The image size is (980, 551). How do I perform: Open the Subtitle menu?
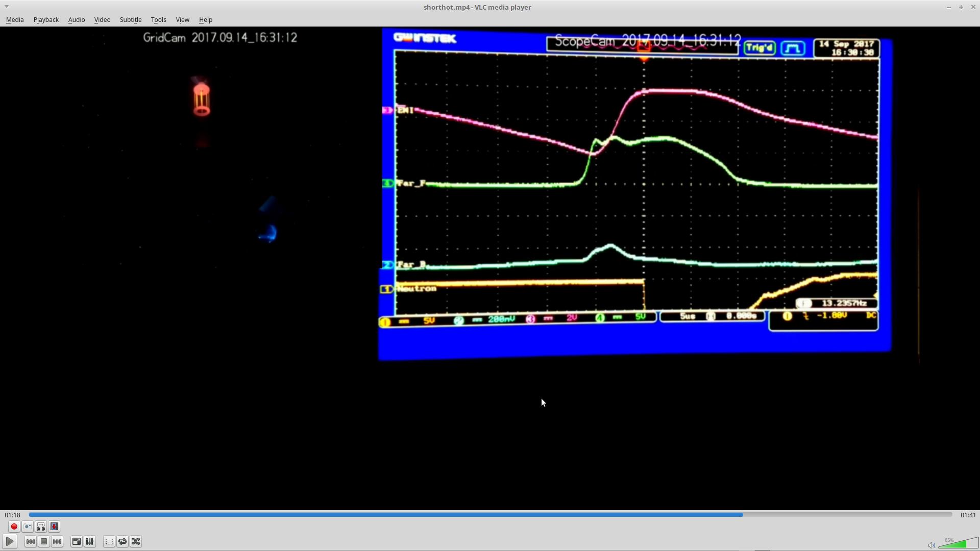pyautogui.click(x=131, y=19)
